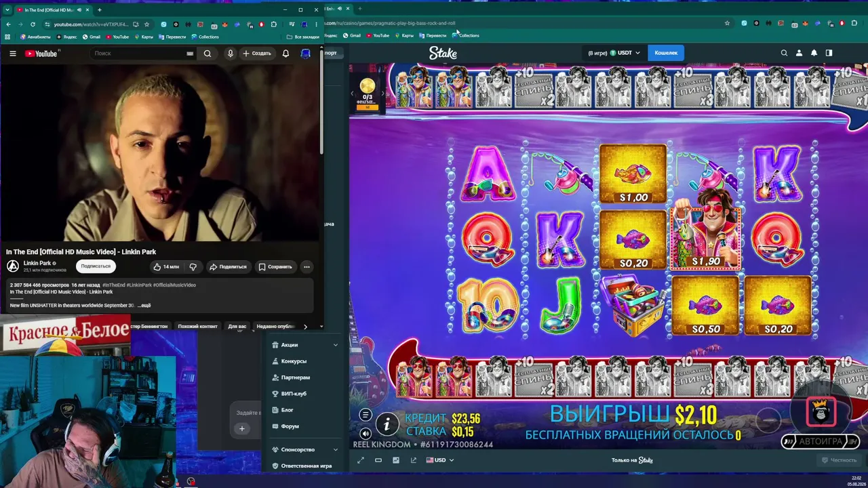Open the Блог link in Stake sidebar
The height and width of the screenshot is (488, 868).
(287, 410)
